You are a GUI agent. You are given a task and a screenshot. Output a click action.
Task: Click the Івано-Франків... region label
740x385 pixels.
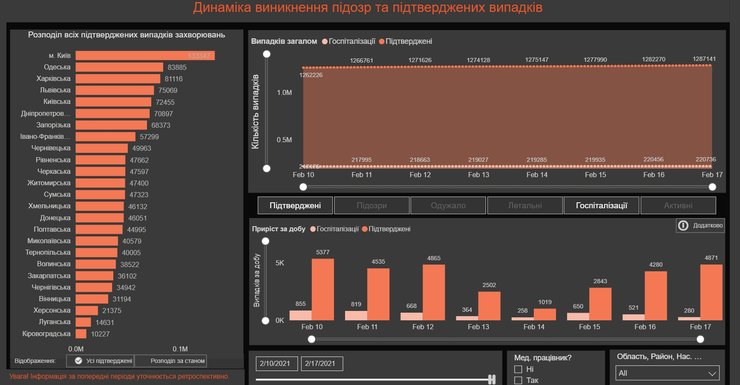click(x=45, y=137)
